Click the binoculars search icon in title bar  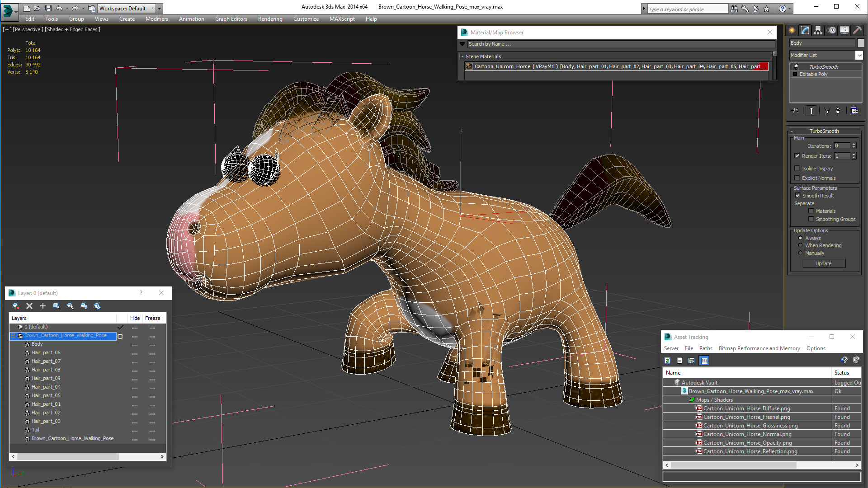(x=734, y=9)
